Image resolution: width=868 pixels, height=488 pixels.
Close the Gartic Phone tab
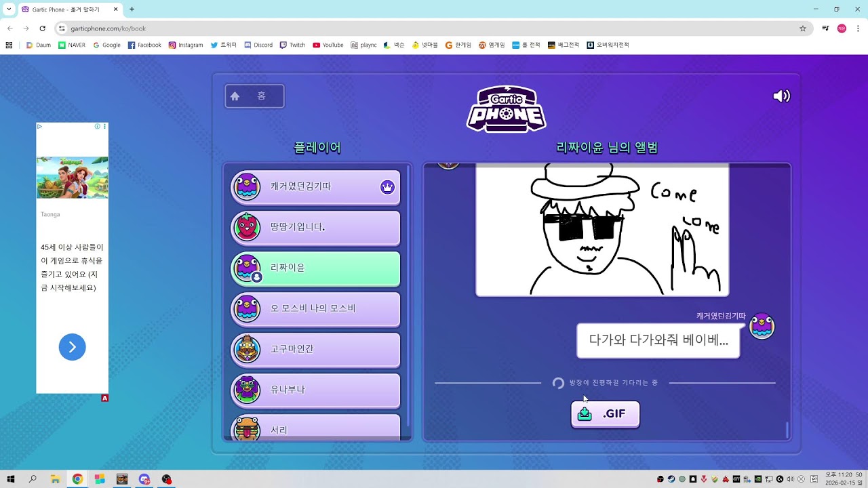tap(115, 9)
